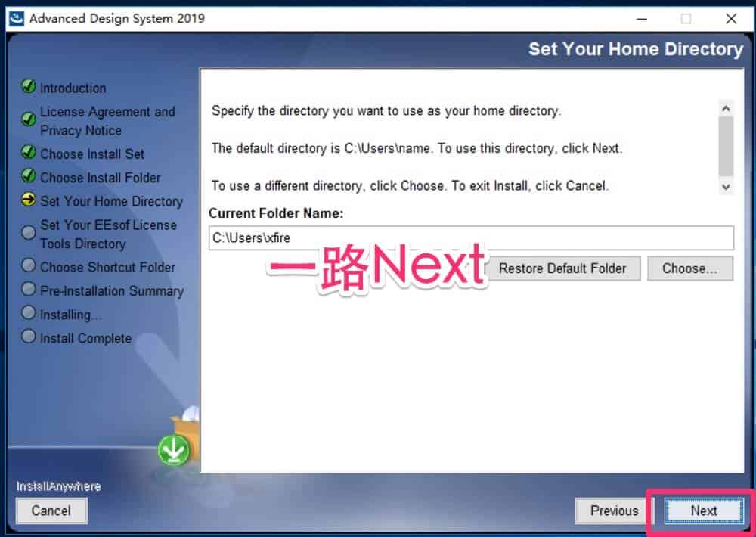Image resolution: width=756 pixels, height=537 pixels.
Task: Minimize the installer window
Action: click(x=642, y=20)
